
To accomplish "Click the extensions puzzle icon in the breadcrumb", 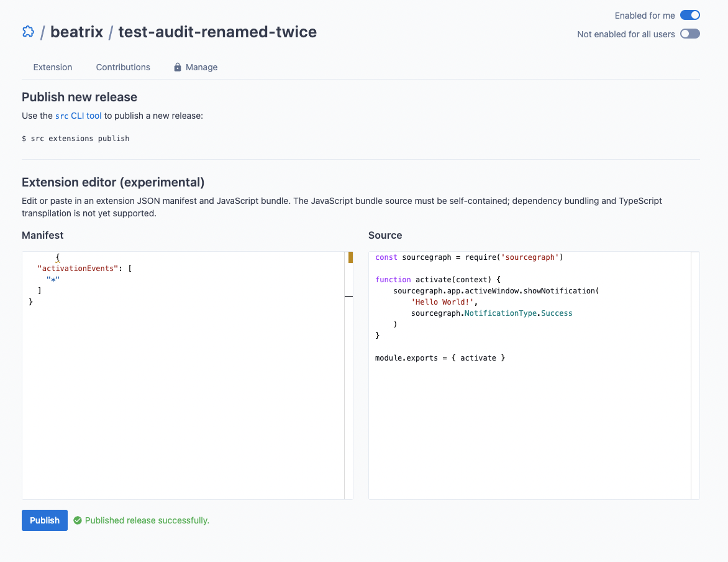I will pos(29,32).
